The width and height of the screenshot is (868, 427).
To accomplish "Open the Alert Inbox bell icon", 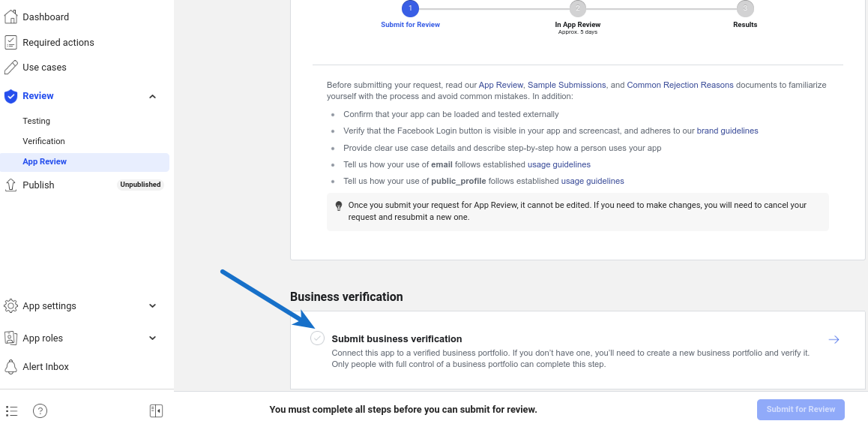I will click(11, 367).
